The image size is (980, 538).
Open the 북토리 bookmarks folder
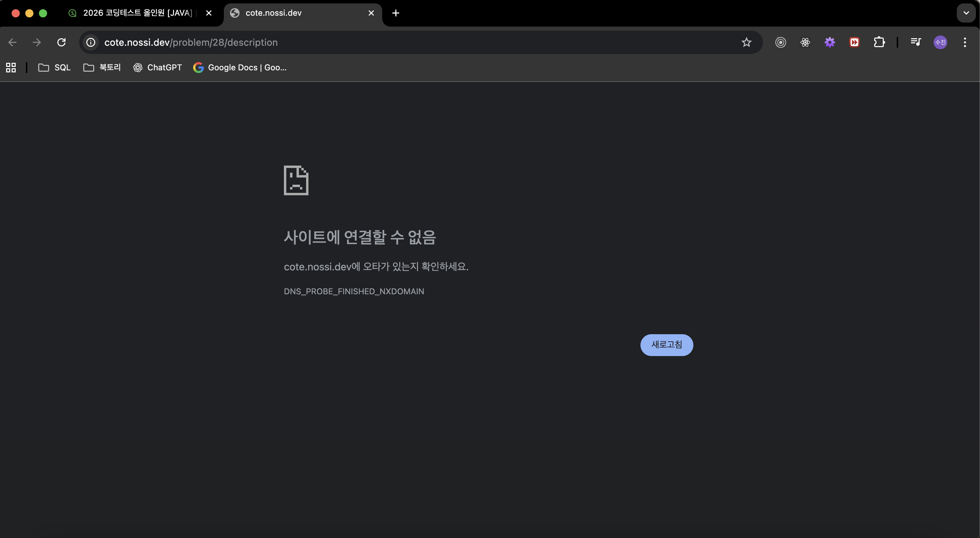[x=102, y=68]
